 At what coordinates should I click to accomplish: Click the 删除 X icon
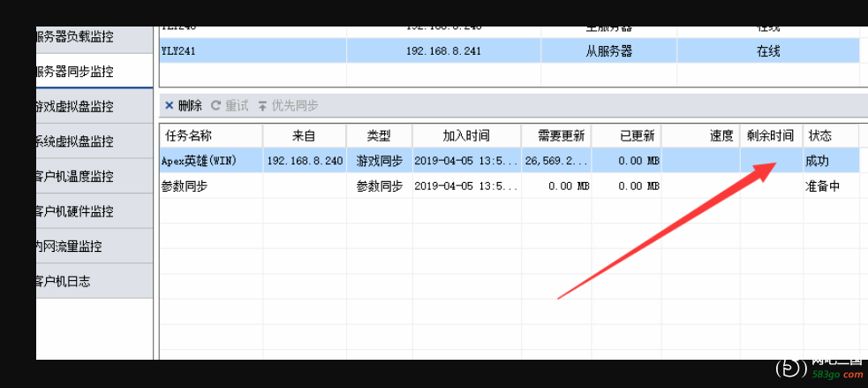click(x=170, y=105)
